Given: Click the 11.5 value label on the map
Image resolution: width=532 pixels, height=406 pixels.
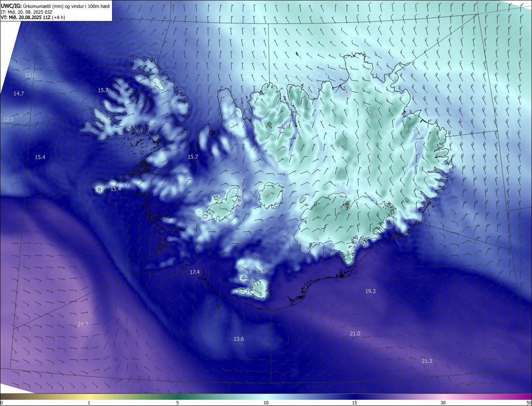Looking at the screenshot, I should (x=462, y=119).
